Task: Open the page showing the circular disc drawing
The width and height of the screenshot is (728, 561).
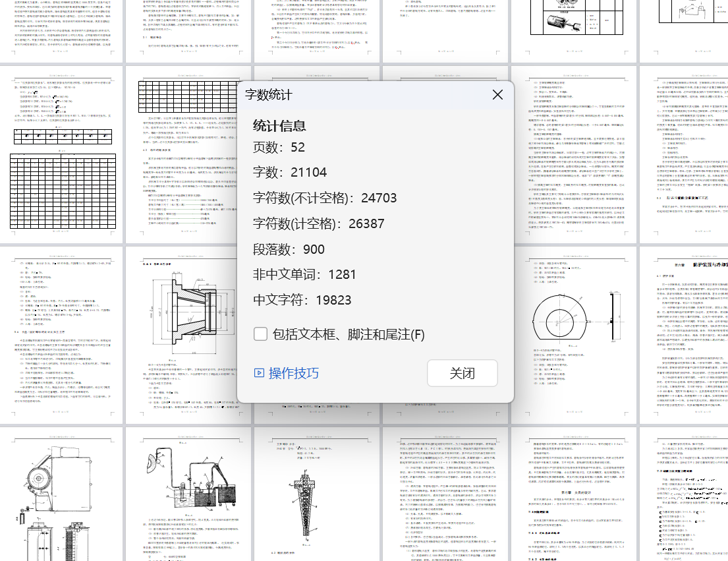Action: [574, 336]
